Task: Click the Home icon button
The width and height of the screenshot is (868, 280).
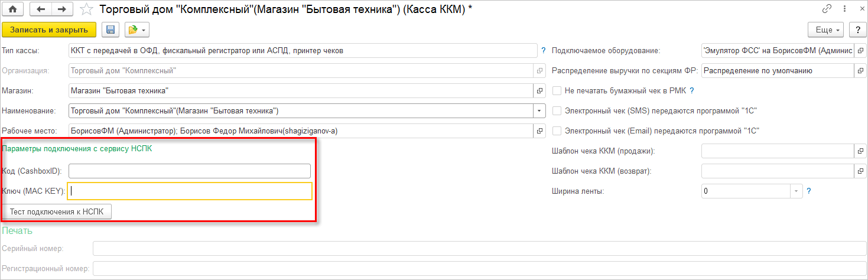Action: coord(12,9)
